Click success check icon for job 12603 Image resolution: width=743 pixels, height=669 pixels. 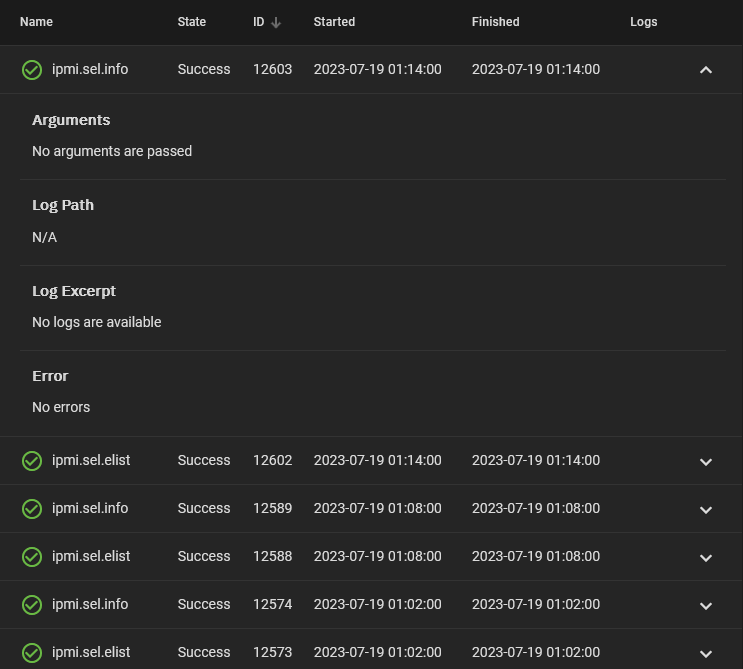(32, 70)
